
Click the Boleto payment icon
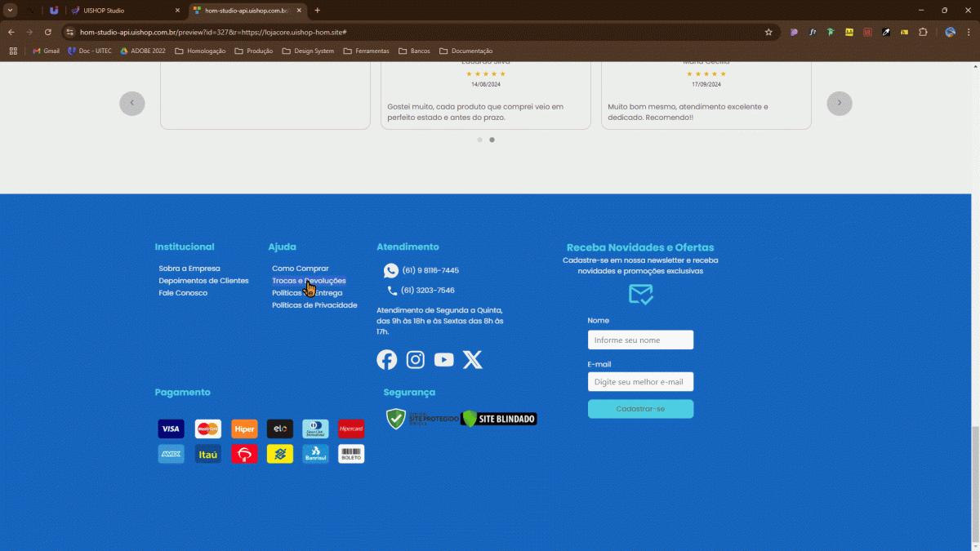(x=351, y=454)
